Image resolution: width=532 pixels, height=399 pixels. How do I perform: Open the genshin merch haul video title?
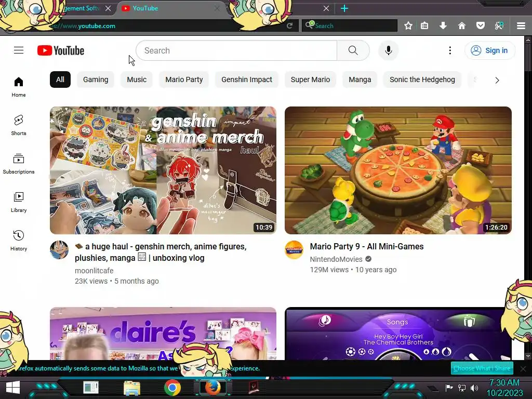[x=161, y=252]
